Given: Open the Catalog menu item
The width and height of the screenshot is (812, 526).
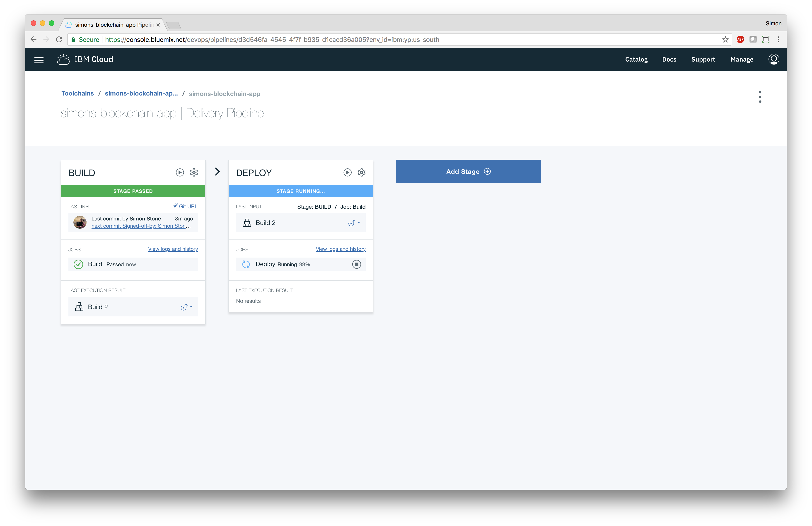Looking at the screenshot, I should 636,59.
